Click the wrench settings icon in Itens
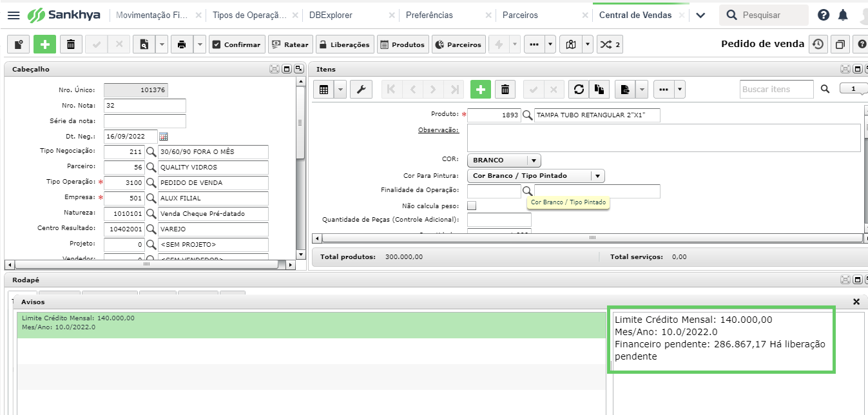 361,90
